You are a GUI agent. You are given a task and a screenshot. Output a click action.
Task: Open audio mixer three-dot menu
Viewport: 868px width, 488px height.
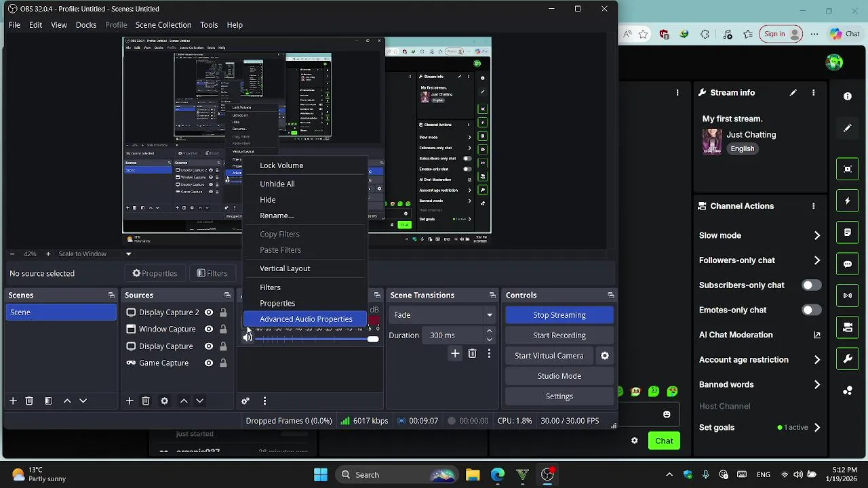[264, 401]
